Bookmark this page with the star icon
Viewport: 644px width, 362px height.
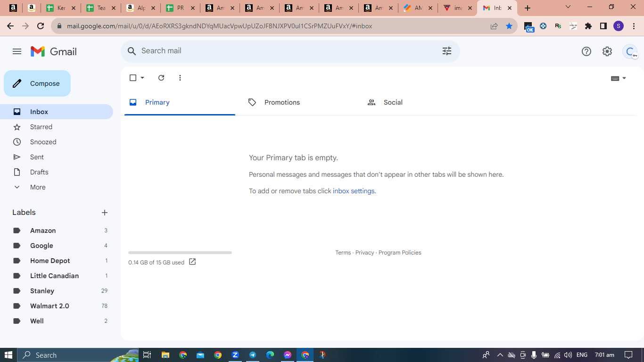coord(509,26)
